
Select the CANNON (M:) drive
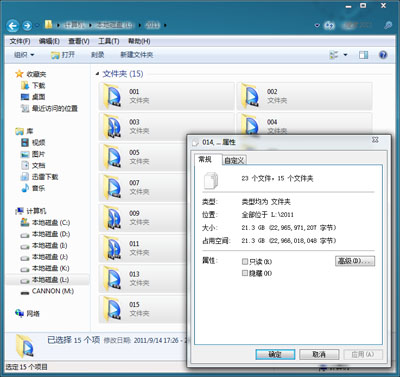point(47,291)
